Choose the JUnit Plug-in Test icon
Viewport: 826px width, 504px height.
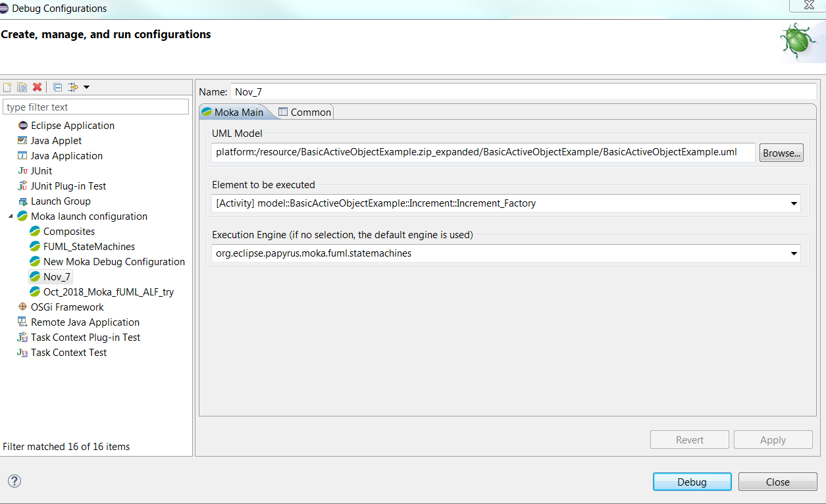click(22, 186)
